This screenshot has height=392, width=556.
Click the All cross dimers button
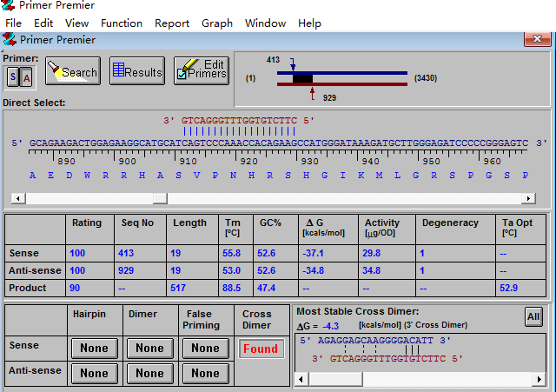click(x=533, y=317)
